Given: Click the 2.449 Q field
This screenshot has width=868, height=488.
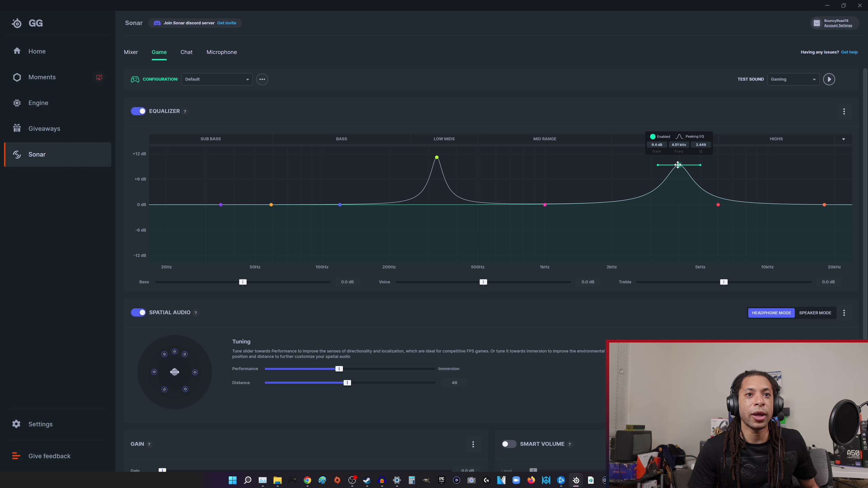Looking at the screenshot, I should [x=701, y=145].
